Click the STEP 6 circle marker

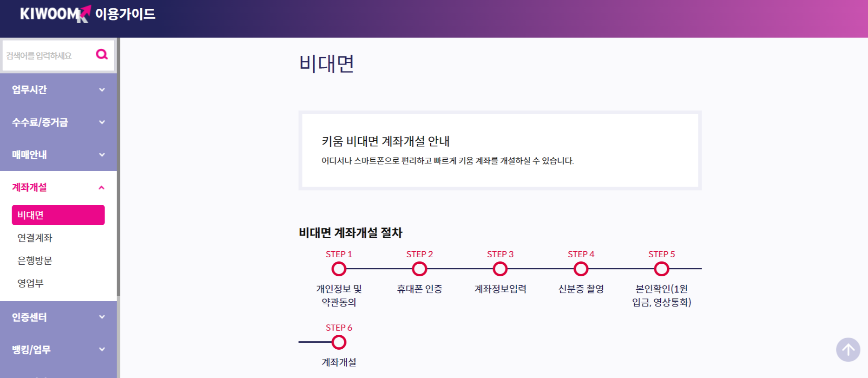tap(339, 342)
